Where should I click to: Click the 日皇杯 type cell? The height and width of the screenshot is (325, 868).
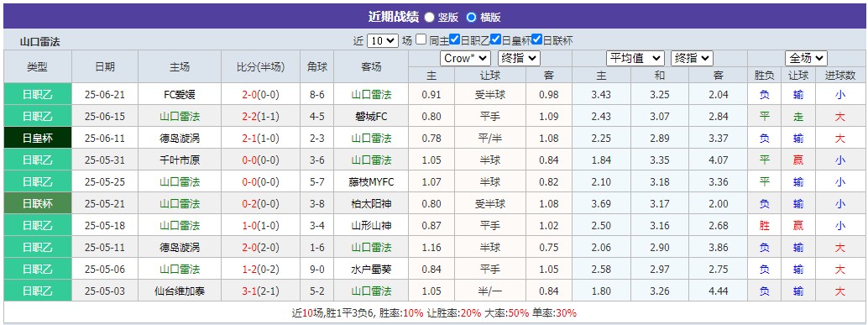(x=38, y=139)
